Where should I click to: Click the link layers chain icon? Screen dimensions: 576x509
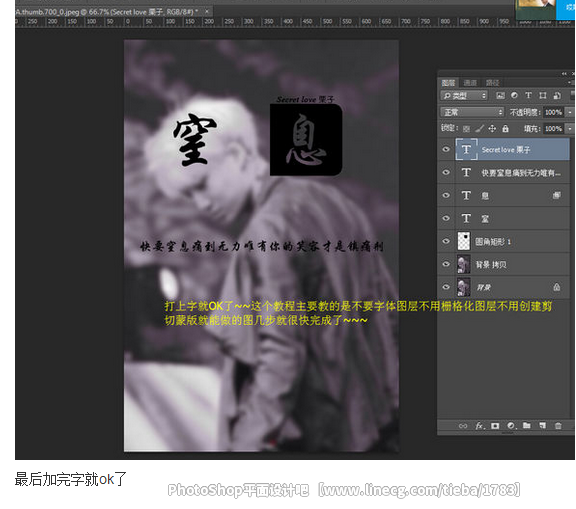463,426
